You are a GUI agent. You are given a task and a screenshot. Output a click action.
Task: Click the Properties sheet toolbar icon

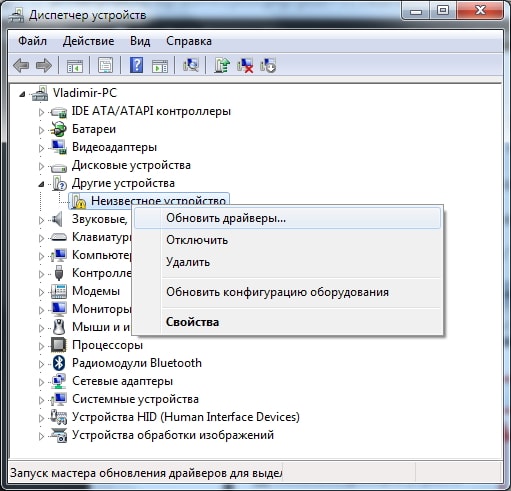(105, 65)
